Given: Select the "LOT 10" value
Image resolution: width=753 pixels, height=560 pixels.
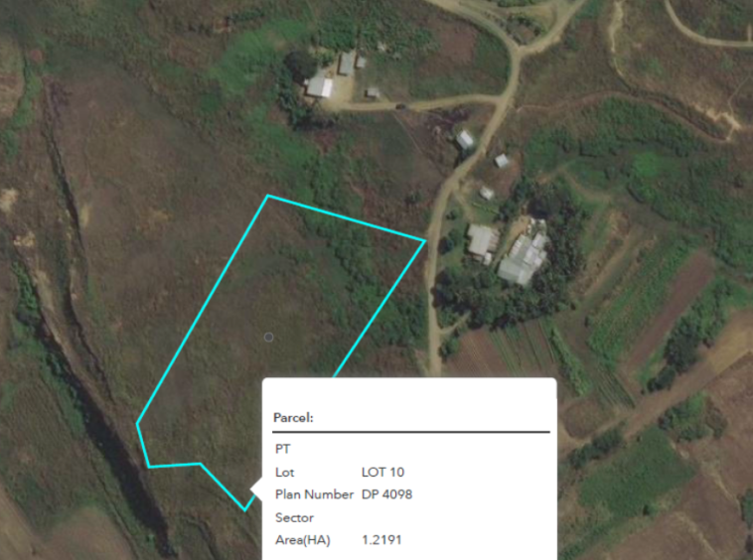Looking at the screenshot, I should tap(382, 473).
